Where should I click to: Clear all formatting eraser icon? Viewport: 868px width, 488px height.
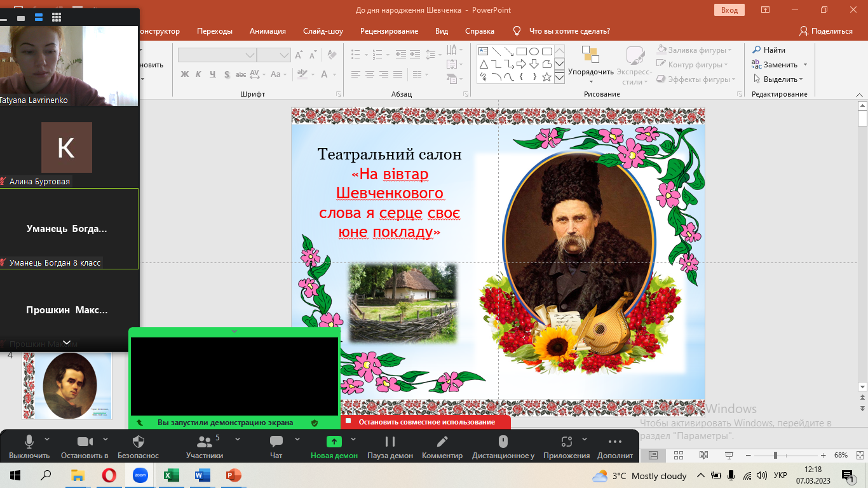(x=332, y=55)
